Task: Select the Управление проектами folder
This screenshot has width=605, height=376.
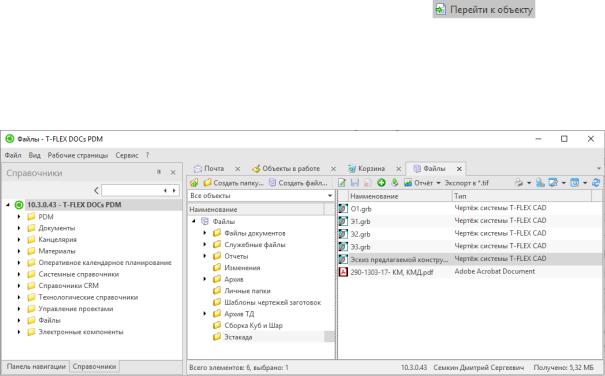Action: (x=76, y=309)
